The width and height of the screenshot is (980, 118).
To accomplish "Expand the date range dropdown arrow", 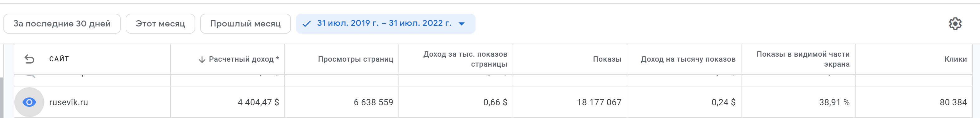I will pos(461,24).
